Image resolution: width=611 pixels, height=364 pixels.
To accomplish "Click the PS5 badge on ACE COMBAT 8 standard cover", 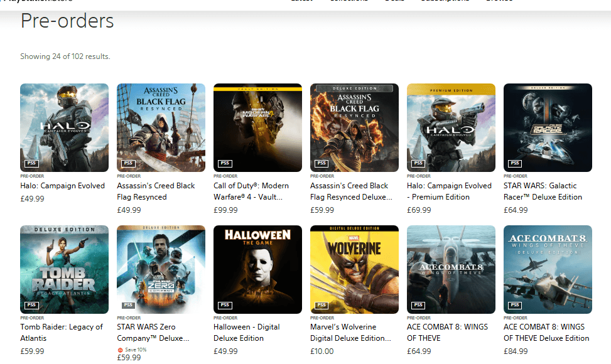I will pyautogui.click(x=418, y=305).
